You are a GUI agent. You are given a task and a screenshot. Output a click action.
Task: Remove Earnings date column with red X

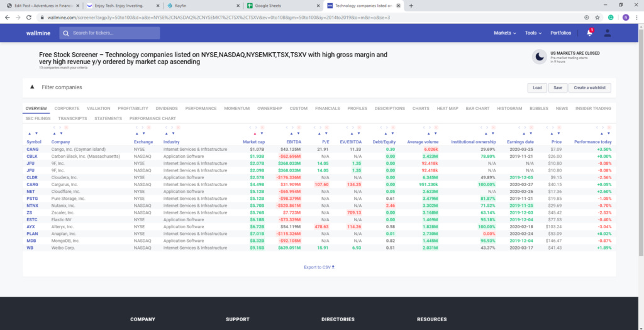tap(531, 127)
